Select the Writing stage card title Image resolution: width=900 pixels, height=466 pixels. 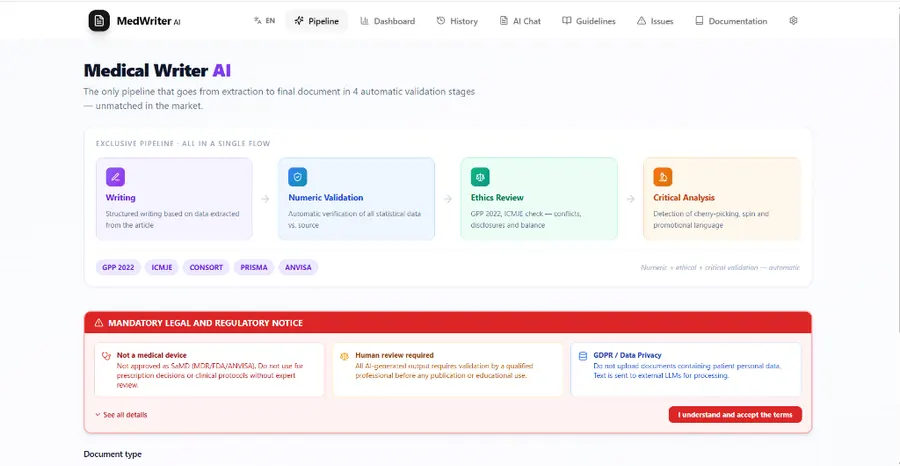[x=121, y=197]
